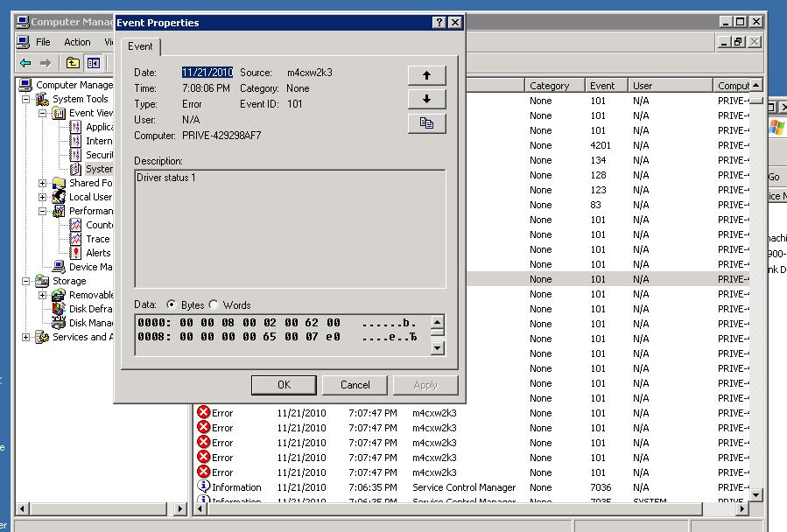Select the Service Control Manager 7036 row
This screenshot has width=787, height=532.
(472, 487)
